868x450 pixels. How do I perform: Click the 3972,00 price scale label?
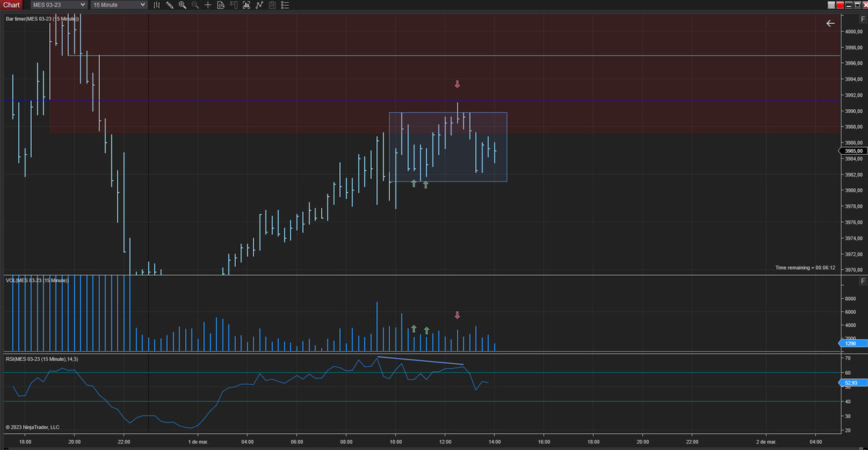coord(854,255)
